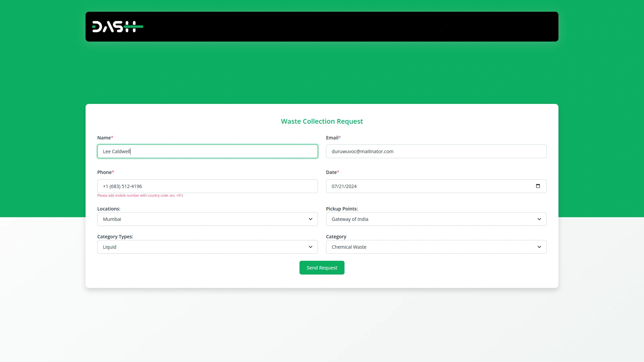Open the calendar picker icon in Date field

click(x=538, y=186)
